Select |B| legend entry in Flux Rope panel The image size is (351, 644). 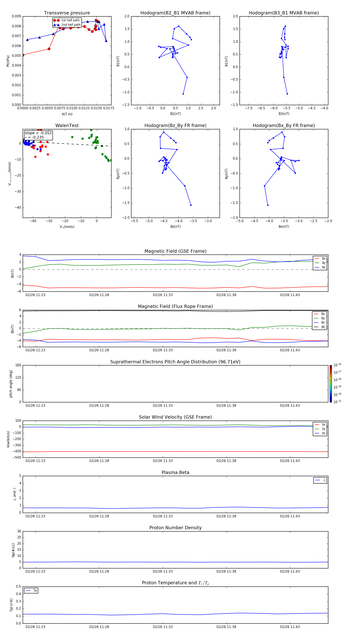320,327
